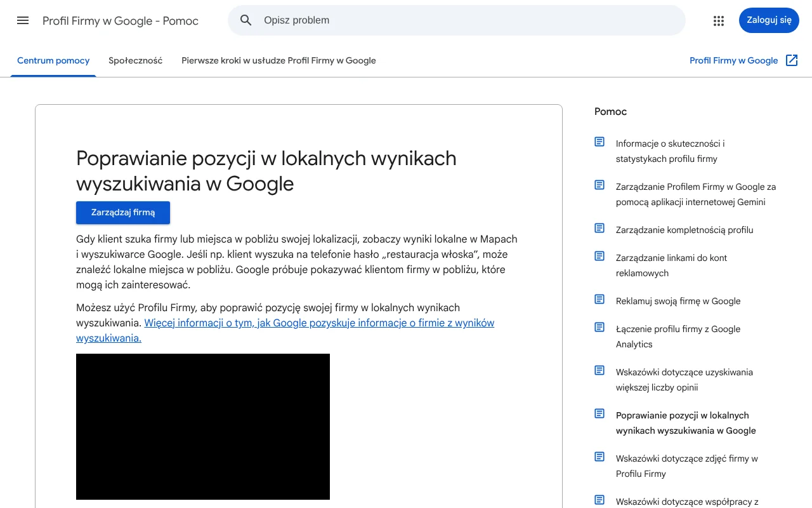Viewport: 812px width, 508px height.
Task: Click the Pomoc sidebar heading
Action: 610,112
